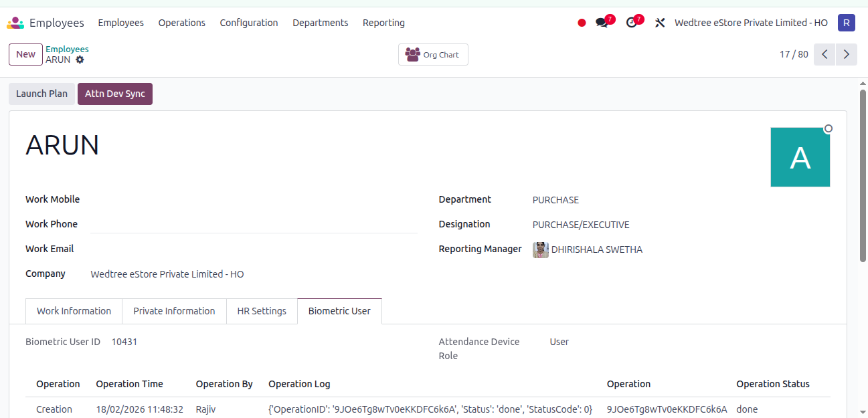Open the Configuration dropdown menu

click(x=249, y=23)
